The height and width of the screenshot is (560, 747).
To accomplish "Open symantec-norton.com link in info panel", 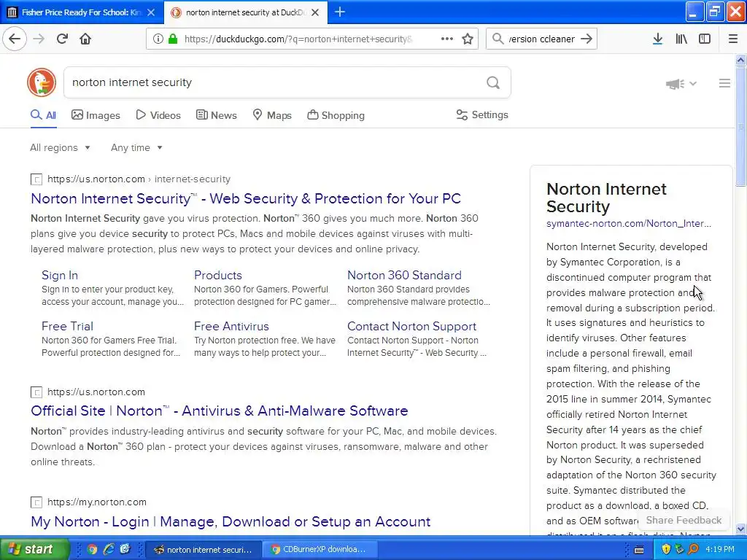I will [x=628, y=223].
